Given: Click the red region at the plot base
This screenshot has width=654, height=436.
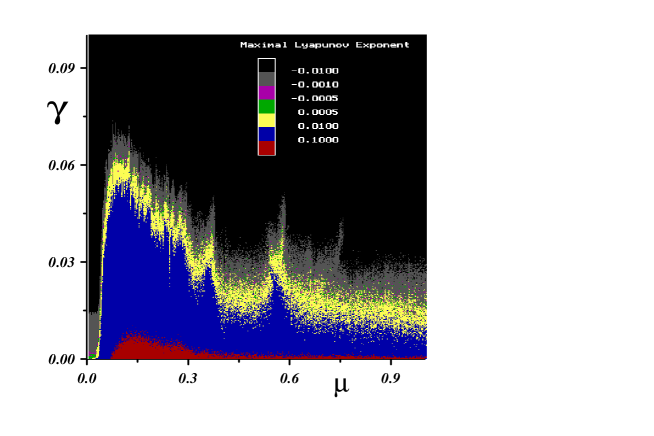Looking at the screenshot, I should point(140,348).
